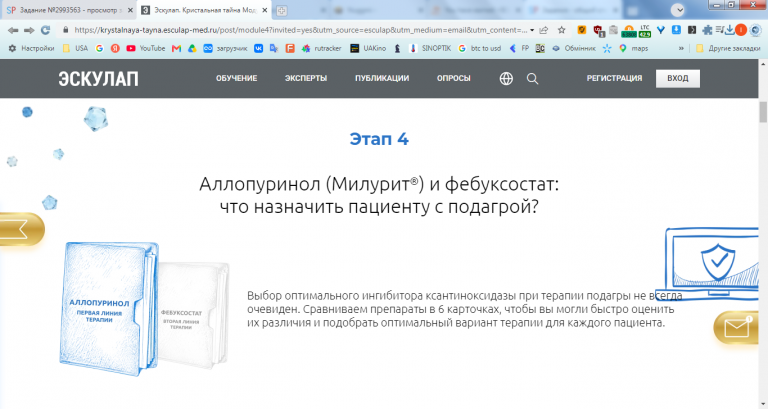Go back with the browser back arrow

tap(13, 30)
